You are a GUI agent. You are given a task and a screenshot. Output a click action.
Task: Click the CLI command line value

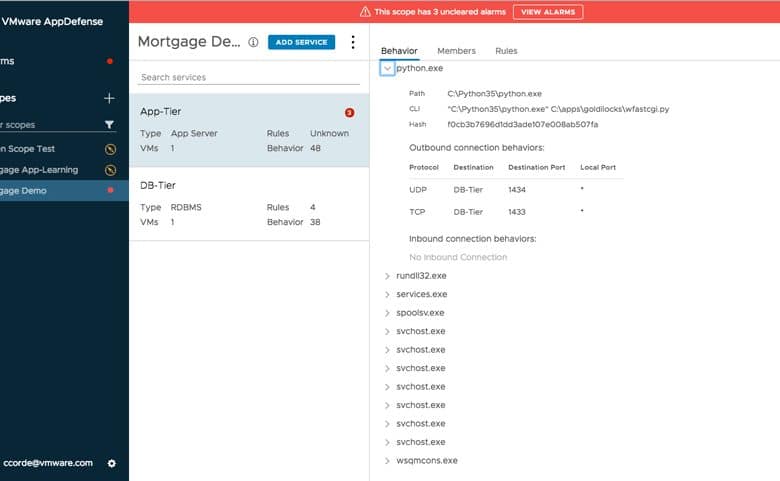pyautogui.click(x=558, y=109)
